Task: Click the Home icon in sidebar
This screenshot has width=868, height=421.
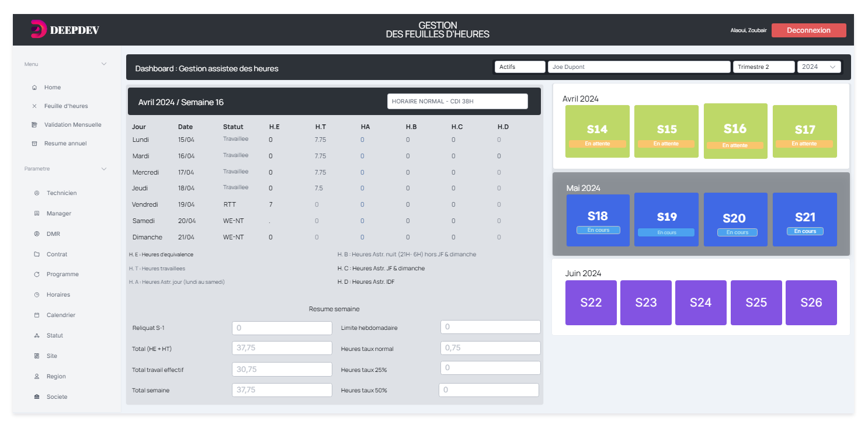Action: tap(34, 88)
